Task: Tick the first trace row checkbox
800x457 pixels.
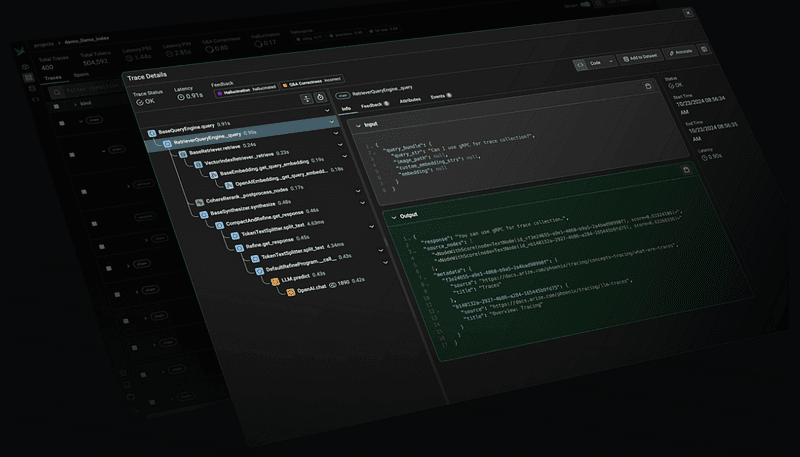Action: point(58,122)
